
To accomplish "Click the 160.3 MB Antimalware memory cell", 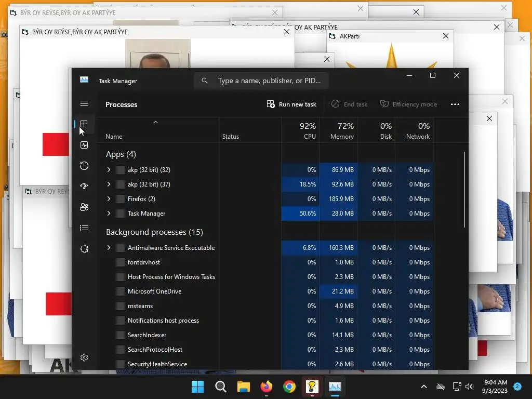I will coord(338,248).
